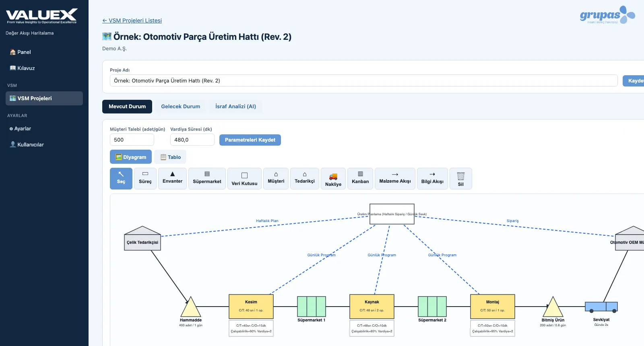Choose the Kanban tool
The image size is (644, 346).
[x=360, y=179]
